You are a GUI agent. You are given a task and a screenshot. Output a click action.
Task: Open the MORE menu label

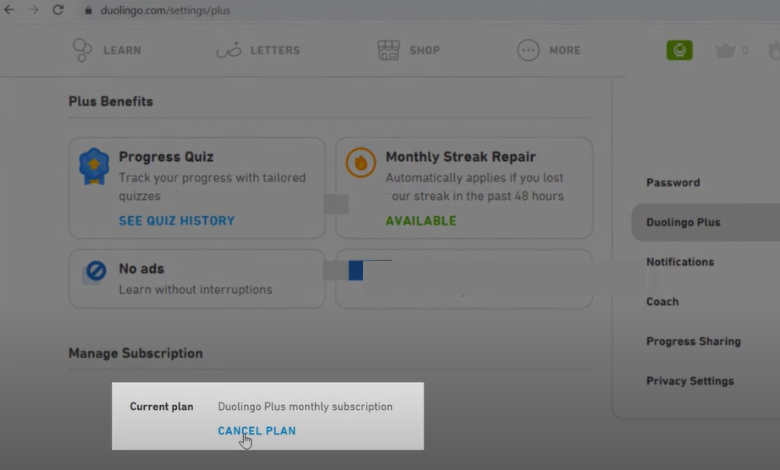[565, 50]
